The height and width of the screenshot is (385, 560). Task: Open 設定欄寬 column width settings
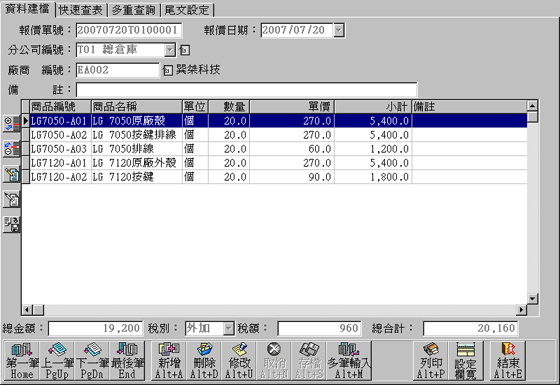(466, 361)
